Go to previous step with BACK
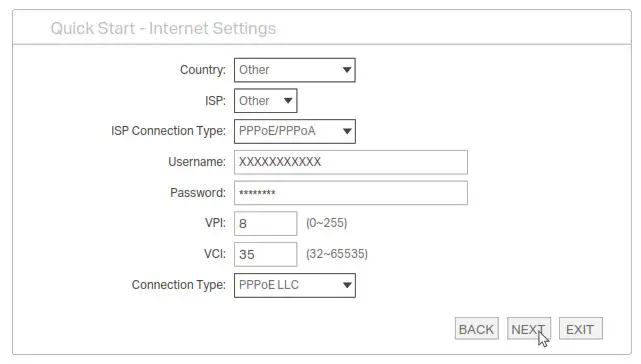 [x=476, y=328]
